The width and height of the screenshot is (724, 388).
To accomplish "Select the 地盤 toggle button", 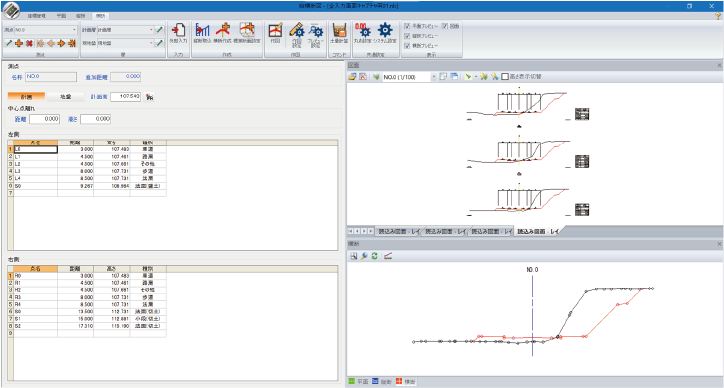I will (x=66, y=97).
